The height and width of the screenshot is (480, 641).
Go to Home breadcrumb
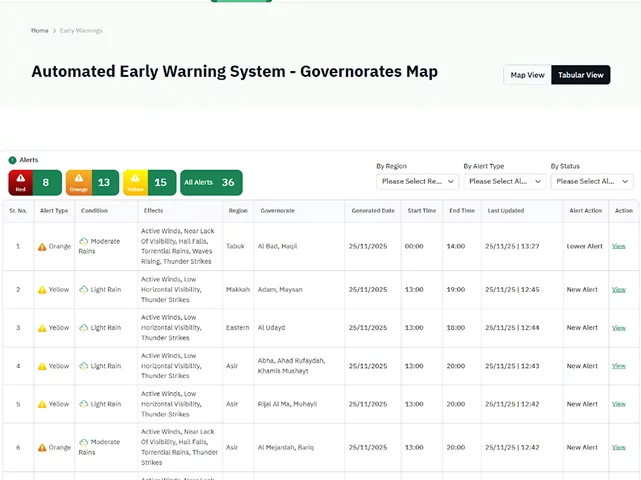tap(40, 31)
